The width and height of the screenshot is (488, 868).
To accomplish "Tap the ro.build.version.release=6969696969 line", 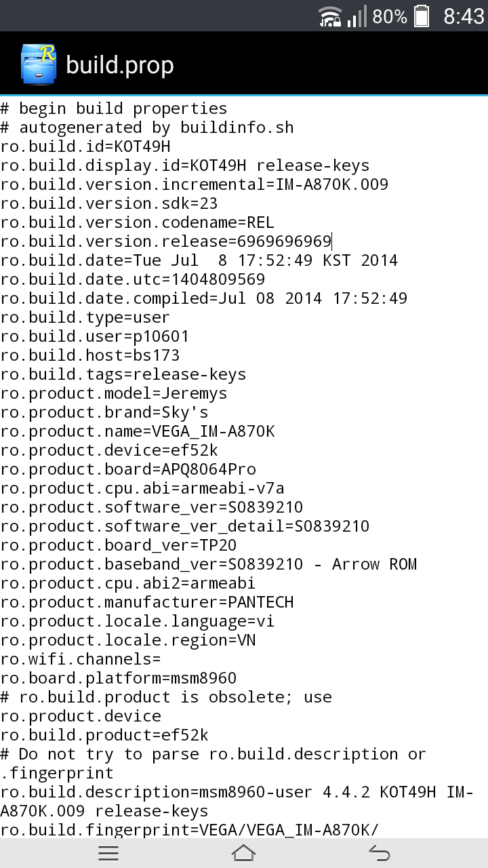I will coord(166,241).
